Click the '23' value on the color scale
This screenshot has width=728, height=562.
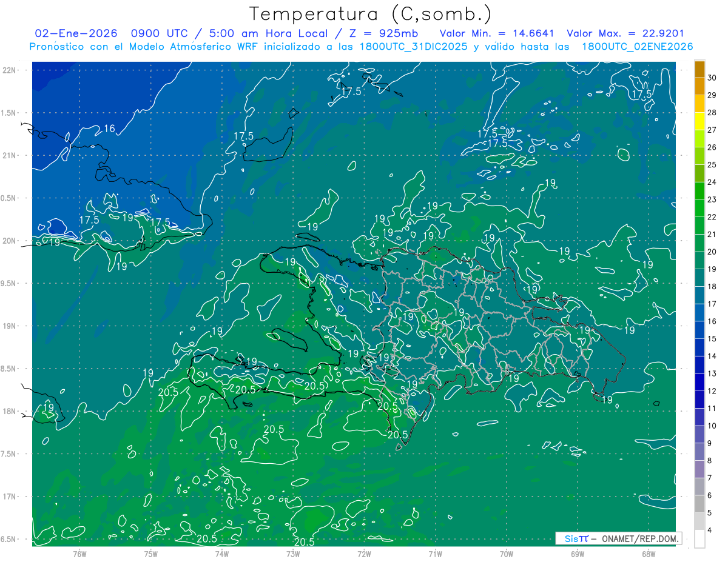[x=712, y=199]
